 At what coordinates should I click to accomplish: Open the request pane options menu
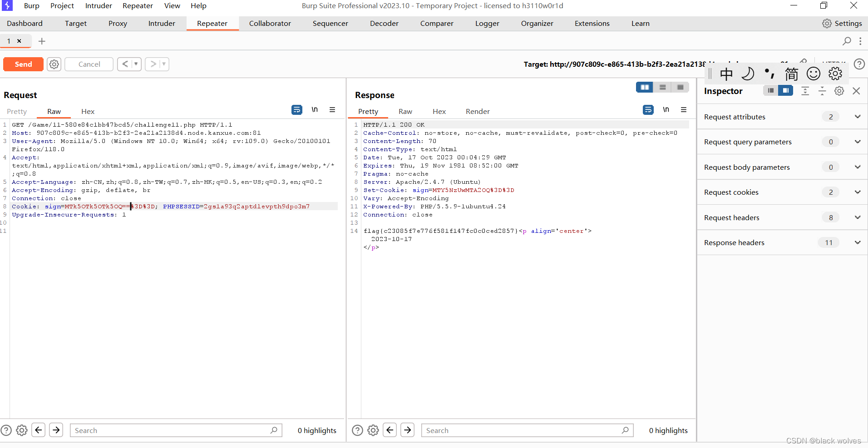pyautogui.click(x=332, y=110)
